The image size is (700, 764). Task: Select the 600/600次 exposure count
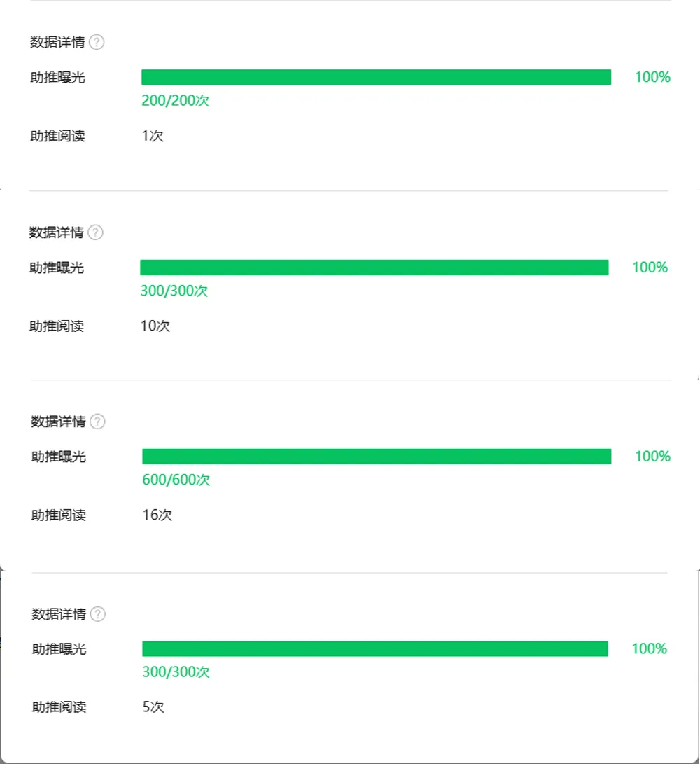(x=176, y=480)
